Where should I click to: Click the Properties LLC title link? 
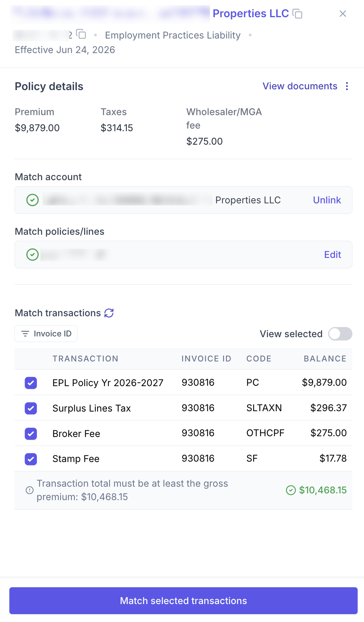tap(251, 13)
